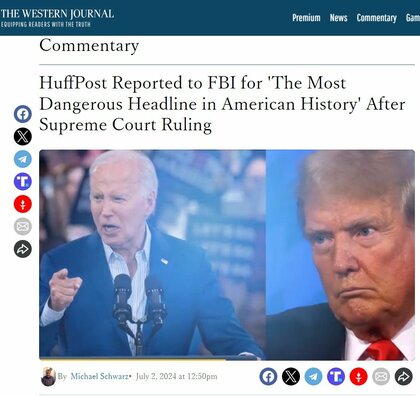Image resolution: width=420 pixels, height=396 pixels.
Task: Email article using left sidebar envelope icon
Action: pyautogui.click(x=23, y=227)
